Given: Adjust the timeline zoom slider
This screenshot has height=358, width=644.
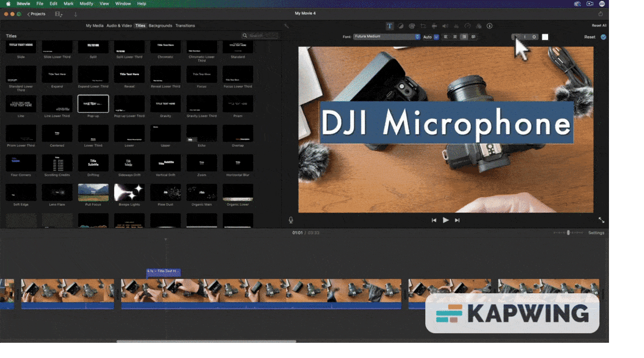Looking at the screenshot, I should [568, 233].
